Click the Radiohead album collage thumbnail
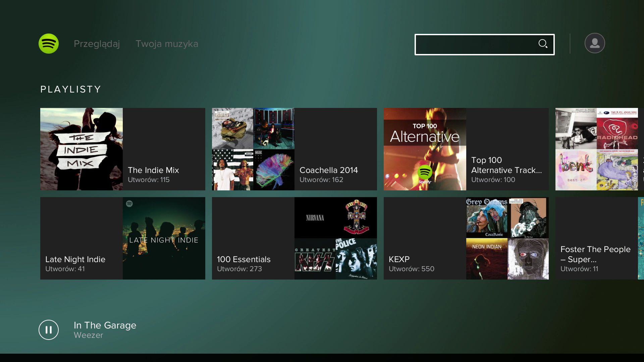The height and width of the screenshot is (362, 644). point(617,129)
